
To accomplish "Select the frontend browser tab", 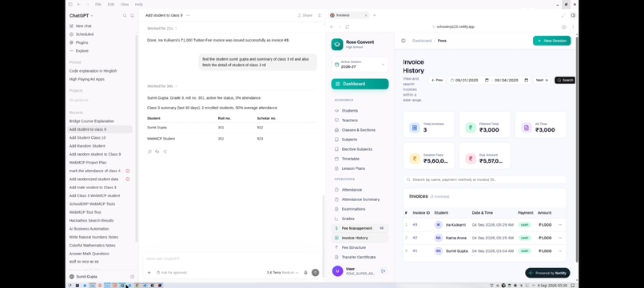I will click(348, 15).
